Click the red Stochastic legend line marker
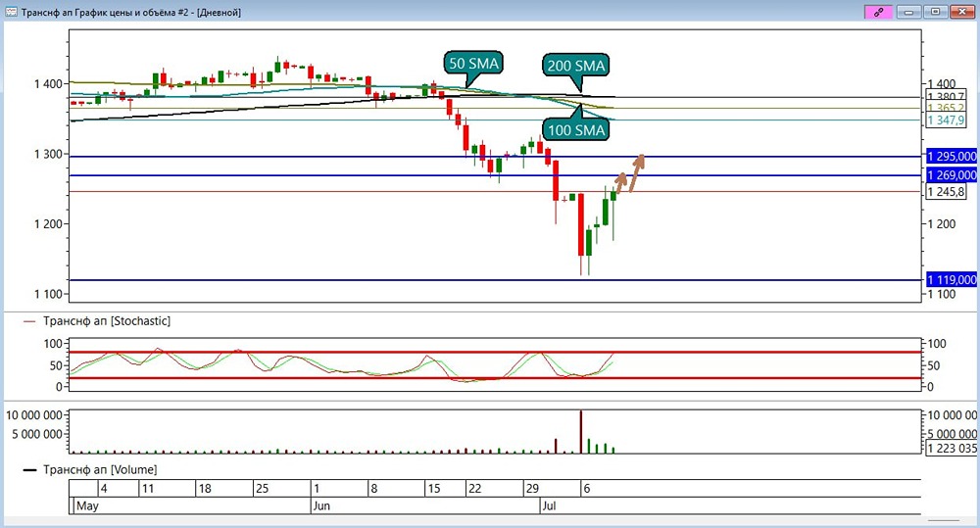980x528 pixels. point(29,321)
